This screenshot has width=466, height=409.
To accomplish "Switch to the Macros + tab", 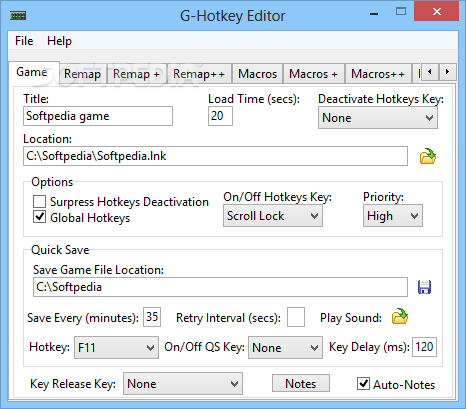I will point(313,74).
